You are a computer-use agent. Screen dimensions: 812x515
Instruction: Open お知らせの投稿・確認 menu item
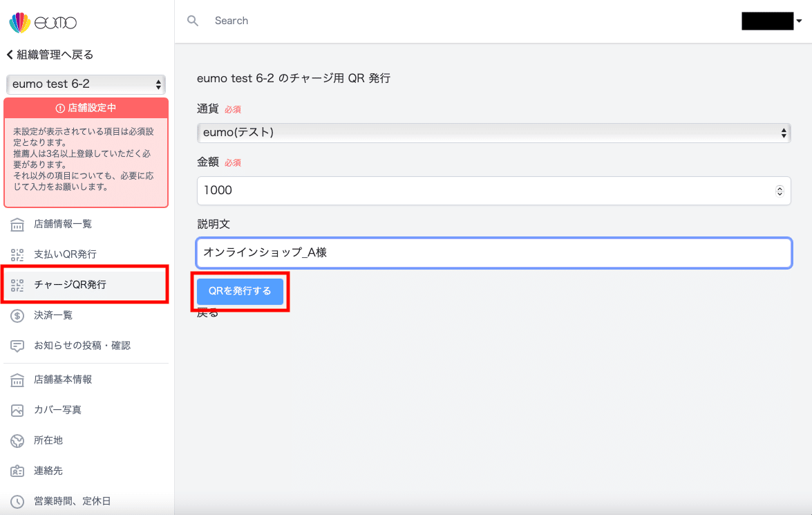click(x=86, y=346)
